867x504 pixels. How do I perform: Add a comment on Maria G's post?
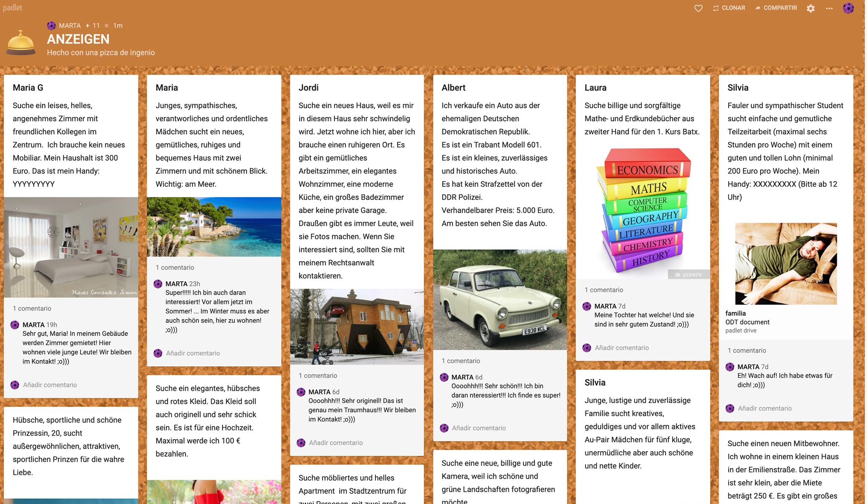pyautogui.click(x=50, y=385)
